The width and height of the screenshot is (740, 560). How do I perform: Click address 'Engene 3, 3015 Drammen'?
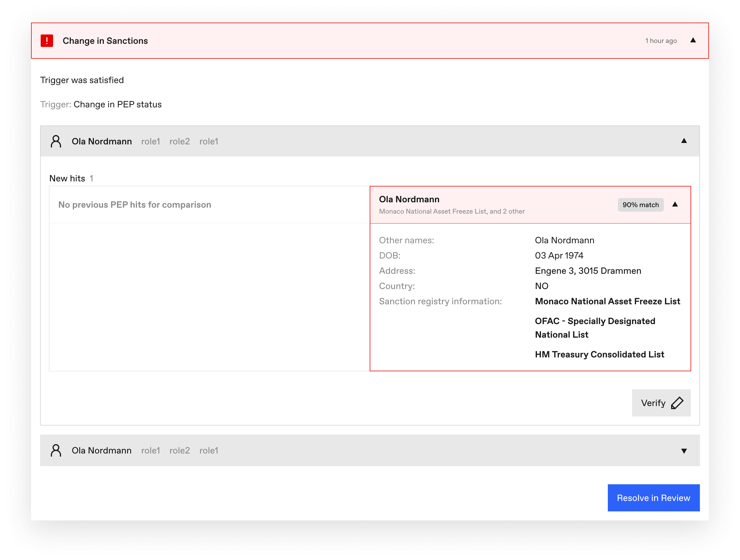(x=588, y=271)
